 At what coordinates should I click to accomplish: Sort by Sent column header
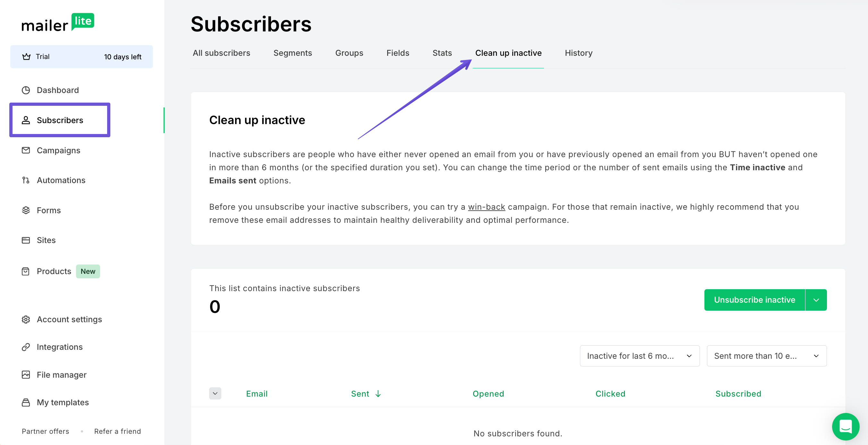pyautogui.click(x=360, y=393)
